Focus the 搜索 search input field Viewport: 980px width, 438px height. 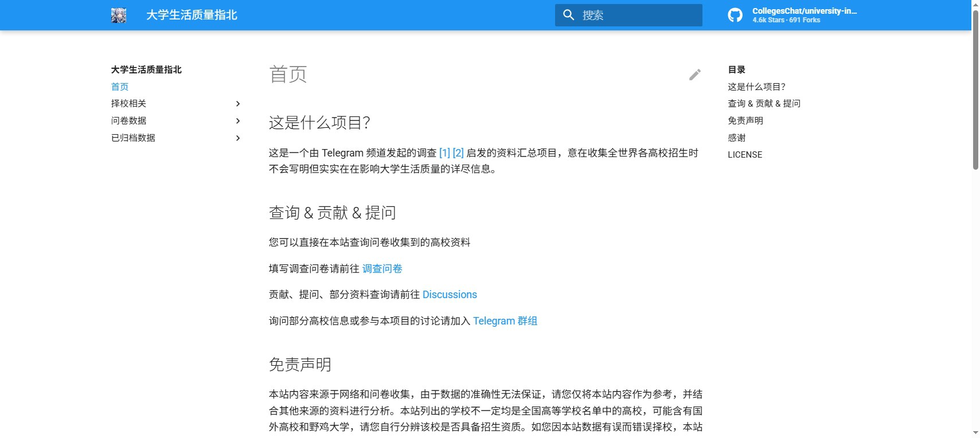click(x=628, y=15)
